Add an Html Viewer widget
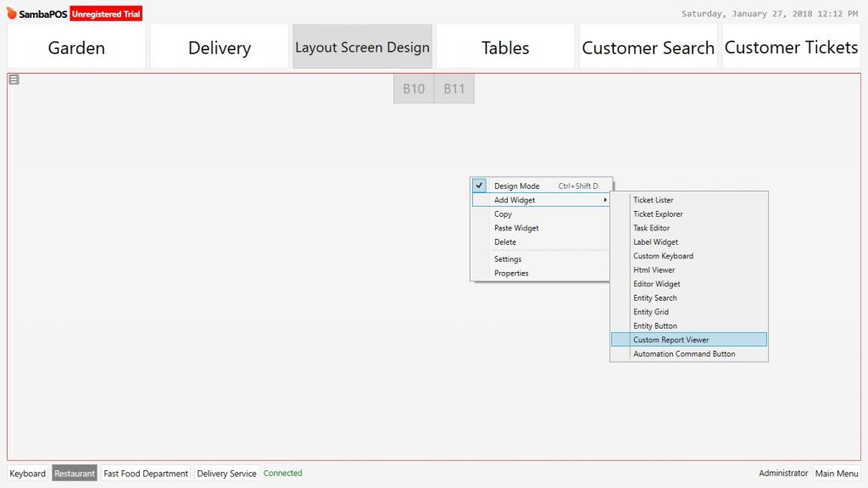Screen dimensions: 868x488 [x=689, y=270]
